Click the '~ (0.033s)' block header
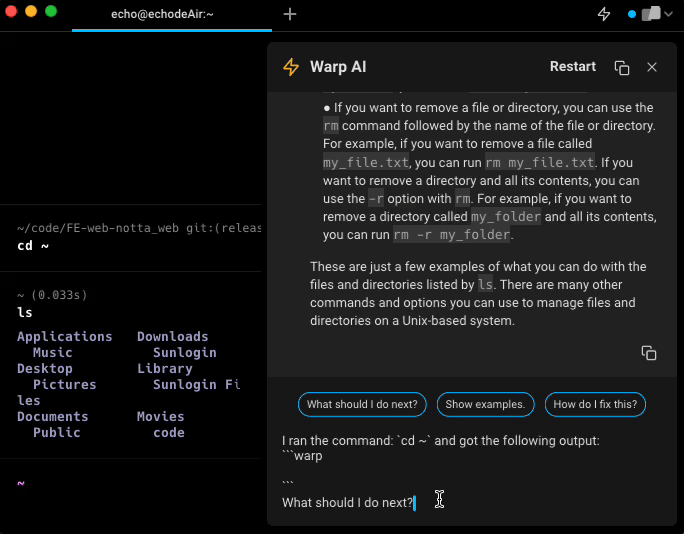The height and width of the screenshot is (534, 684). (52, 295)
